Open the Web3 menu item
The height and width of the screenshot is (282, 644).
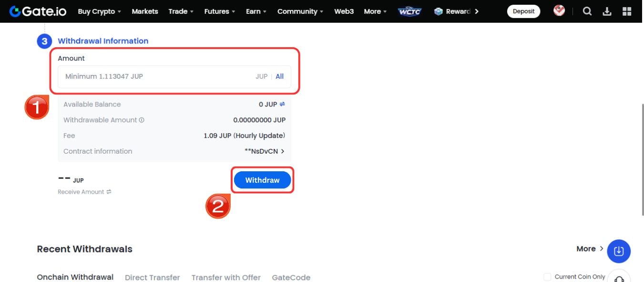[344, 11]
